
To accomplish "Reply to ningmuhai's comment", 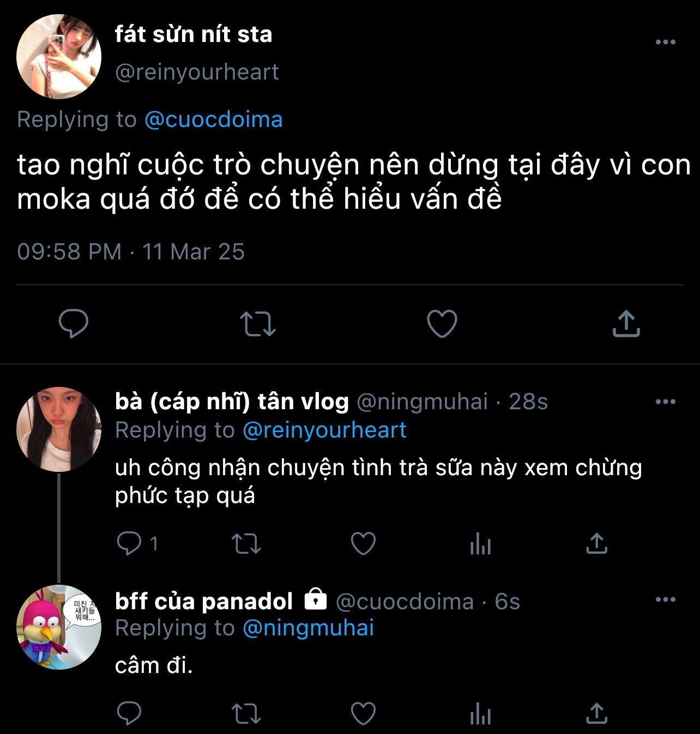I will point(130,543).
